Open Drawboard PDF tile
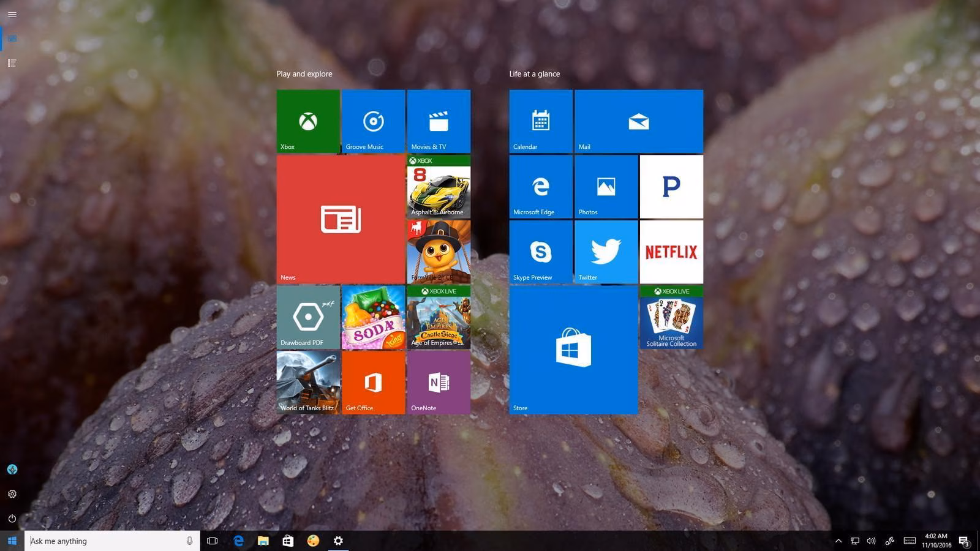Viewport: 980px width, 551px height. [308, 317]
